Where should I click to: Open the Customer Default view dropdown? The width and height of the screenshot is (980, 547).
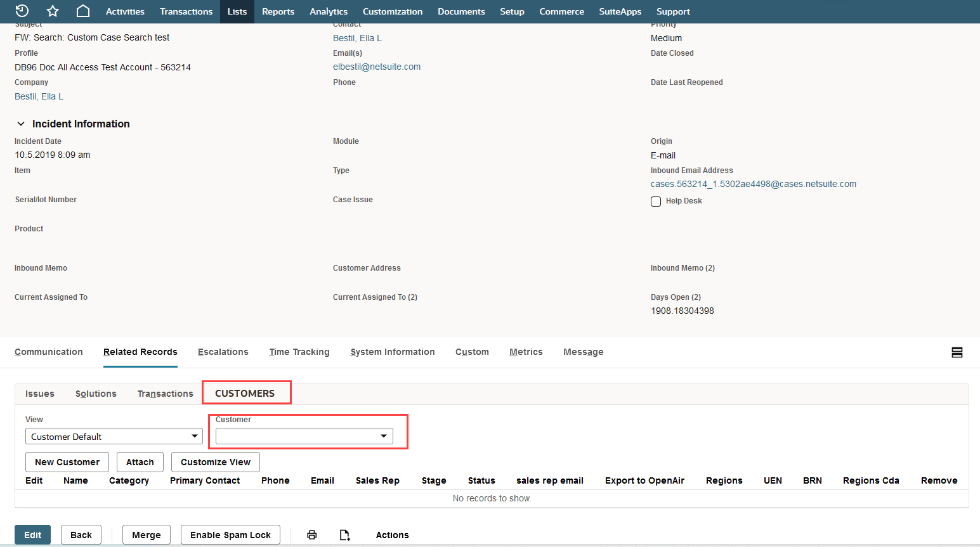114,436
